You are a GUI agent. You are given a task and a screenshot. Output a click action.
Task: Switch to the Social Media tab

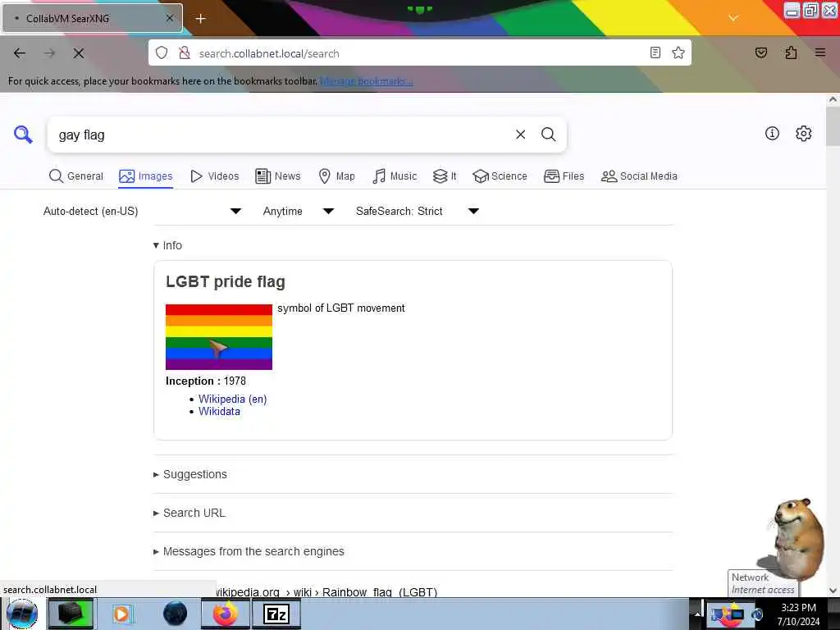639,176
